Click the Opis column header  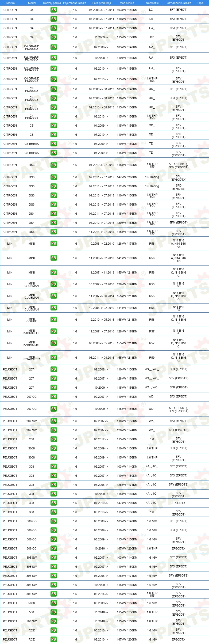coord(200,3)
